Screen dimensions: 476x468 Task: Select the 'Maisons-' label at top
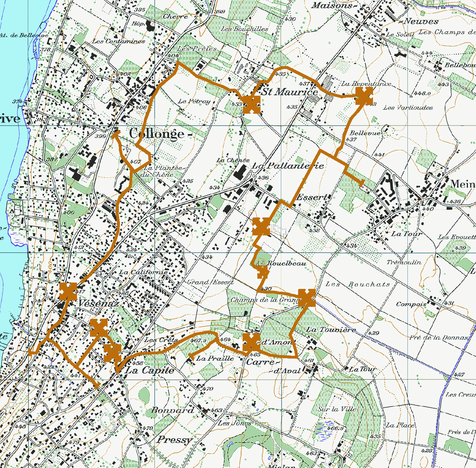334,5
